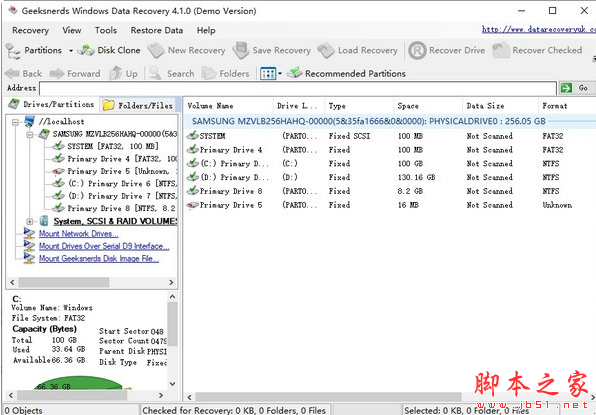The image size is (596, 415).
Task: Open the Restore Data menu
Action: pyautogui.click(x=157, y=30)
